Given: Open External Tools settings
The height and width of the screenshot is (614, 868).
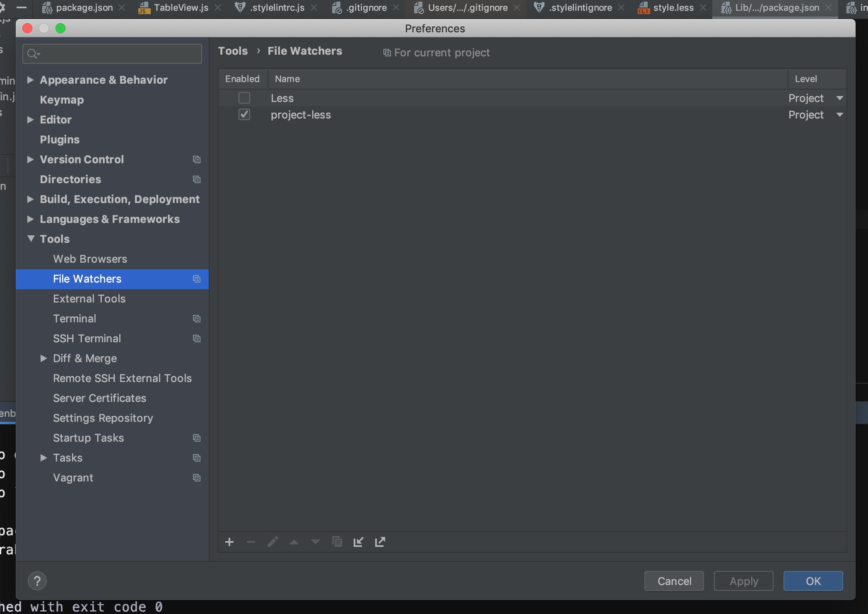Looking at the screenshot, I should coord(89,298).
